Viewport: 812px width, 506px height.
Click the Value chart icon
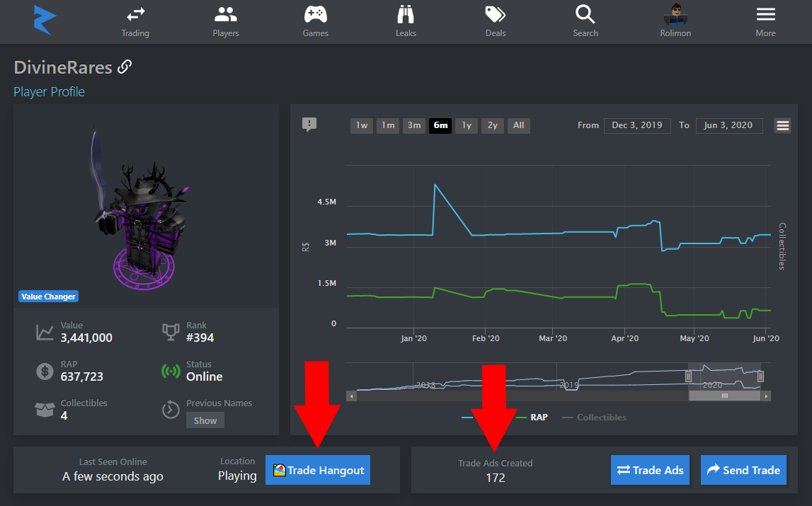[x=45, y=332]
